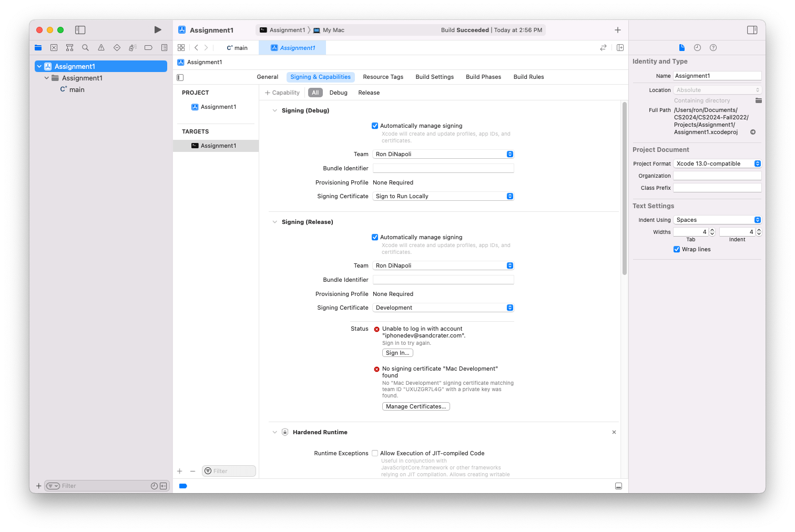Image resolution: width=795 pixels, height=532 pixels.
Task: Open the History inspector clock icon
Action: point(697,47)
